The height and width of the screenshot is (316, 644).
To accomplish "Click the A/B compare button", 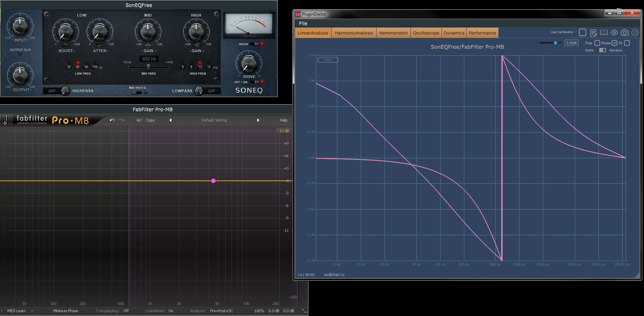I will click(x=139, y=120).
